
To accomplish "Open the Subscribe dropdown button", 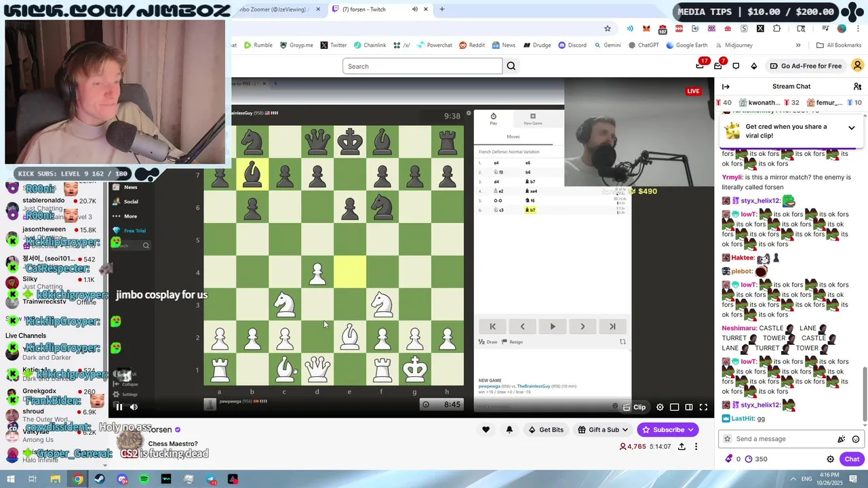I will pyautogui.click(x=668, y=430).
